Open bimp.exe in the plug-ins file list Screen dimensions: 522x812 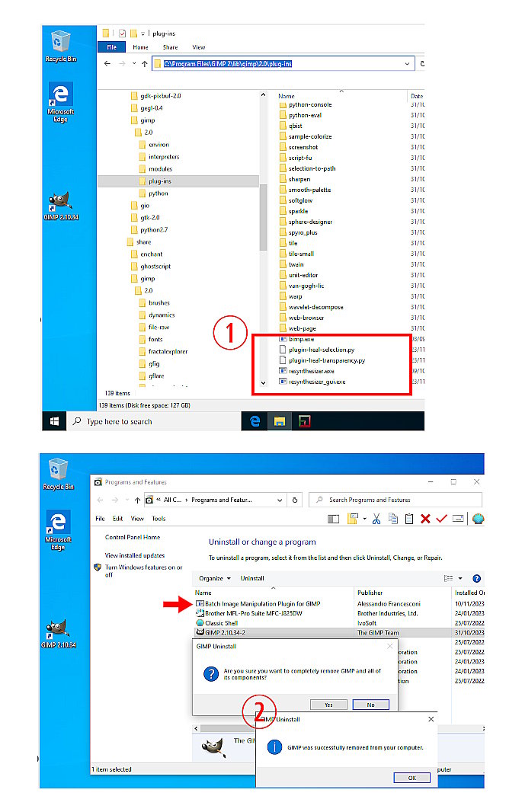(296, 339)
